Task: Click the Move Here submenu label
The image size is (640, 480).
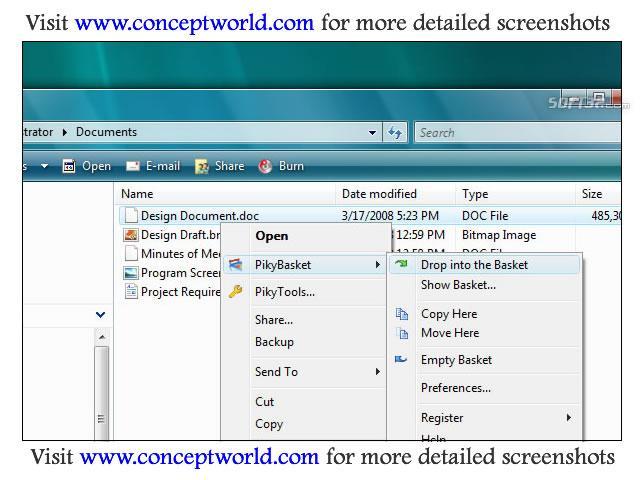Action: click(x=450, y=333)
